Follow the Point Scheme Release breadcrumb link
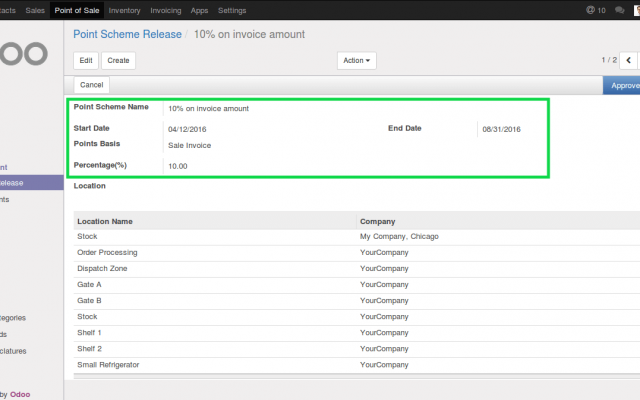640x400 pixels. 126,34
